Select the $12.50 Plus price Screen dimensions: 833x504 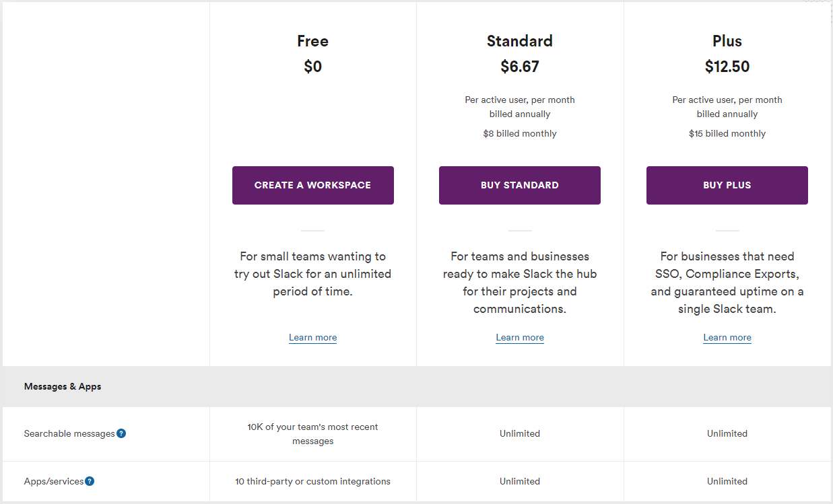coord(727,67)
